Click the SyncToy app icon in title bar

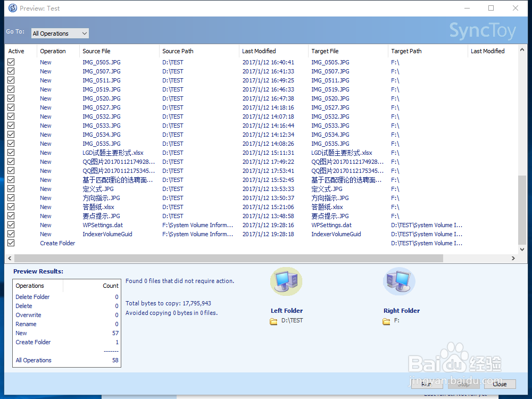(x=13, y=8)
